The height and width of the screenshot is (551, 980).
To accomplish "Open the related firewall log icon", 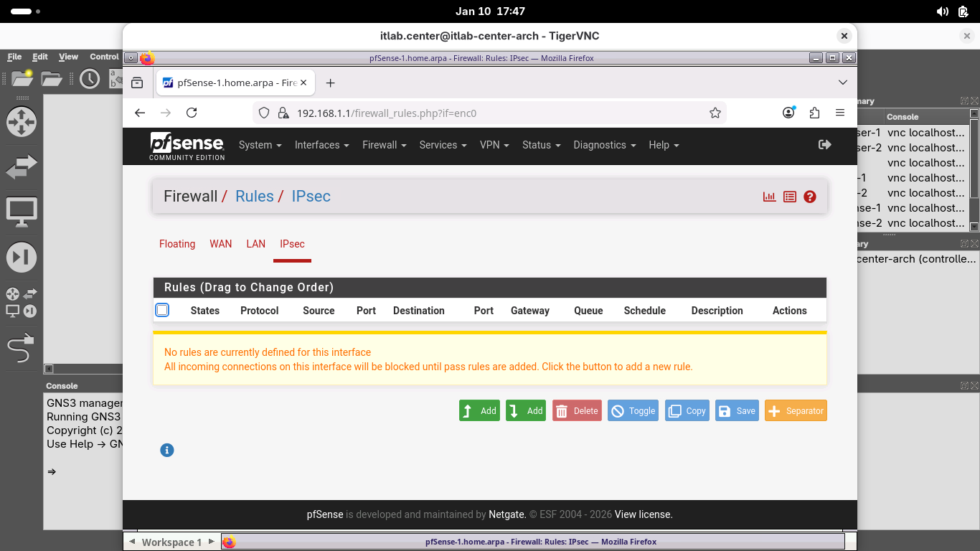I will pos(790,197).
